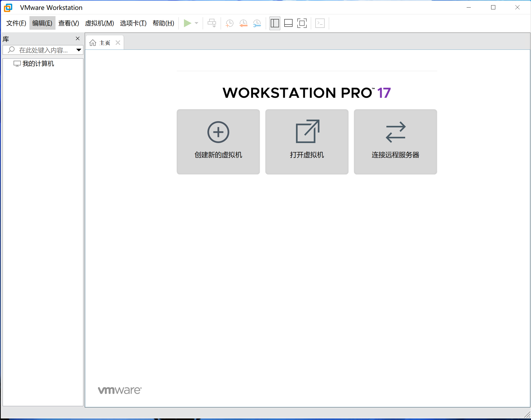531x420 pixels.
Task: Open the 虚拟机(M) menu
Action: pos(100,23)
